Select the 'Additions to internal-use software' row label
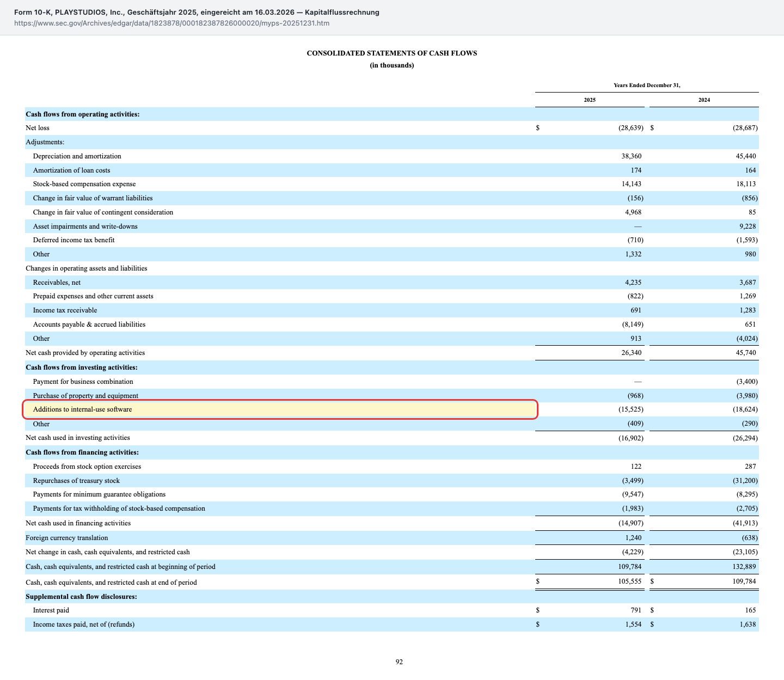Screen dimensions: 784x680 (82, 409)
